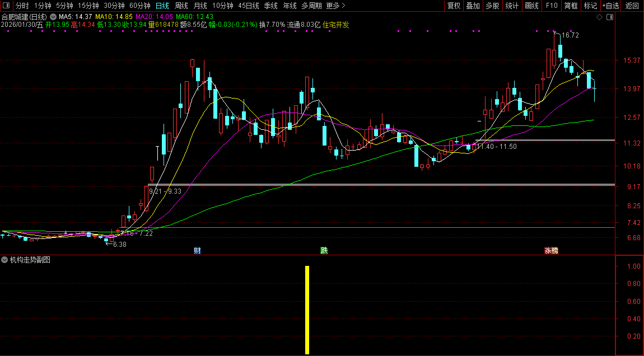Screen dimensions: 644x356
Task: Switch to the 5分钟 period
Action: pyautogui.click(x=64, y=6)
